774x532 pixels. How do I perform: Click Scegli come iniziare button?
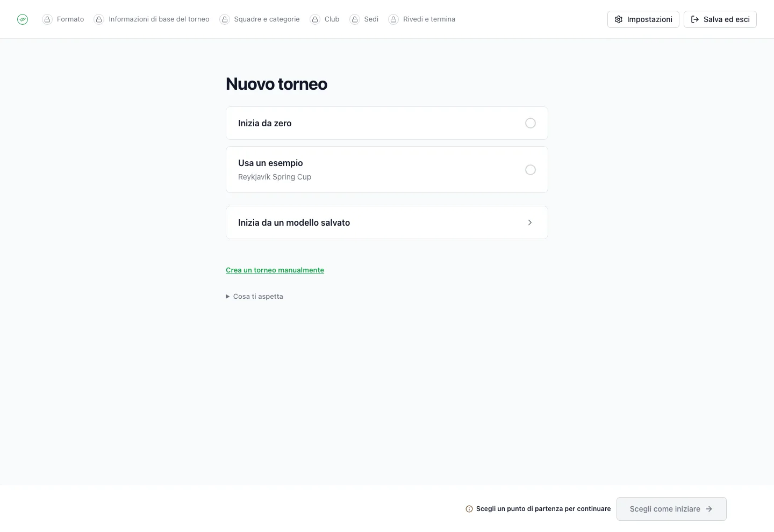pyautogui.click(x=671, y=509)
